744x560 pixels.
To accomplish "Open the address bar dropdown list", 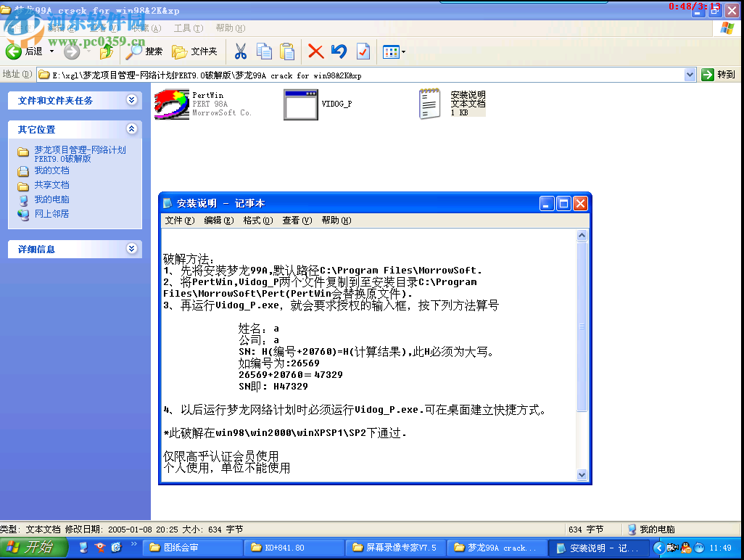I will tap(691, 75).
